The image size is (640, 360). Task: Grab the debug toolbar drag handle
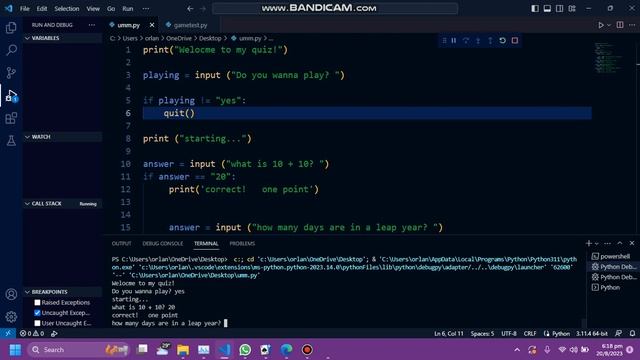tap(444, 40)
